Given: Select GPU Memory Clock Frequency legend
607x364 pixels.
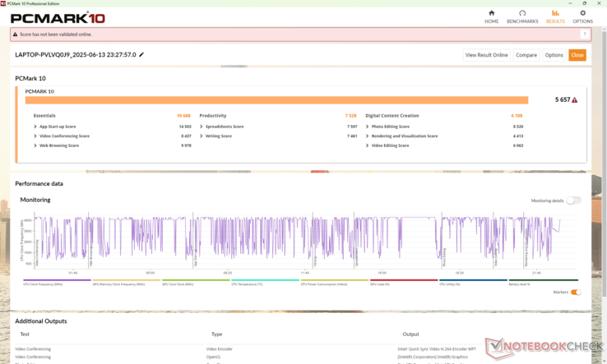Looking at the screenshot, I should coord(126,282).
